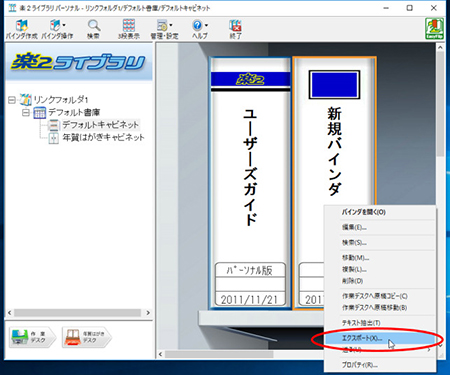
Task: Click the shelf view horizontal scroll left arrow
Action: (x=161, y=354)
